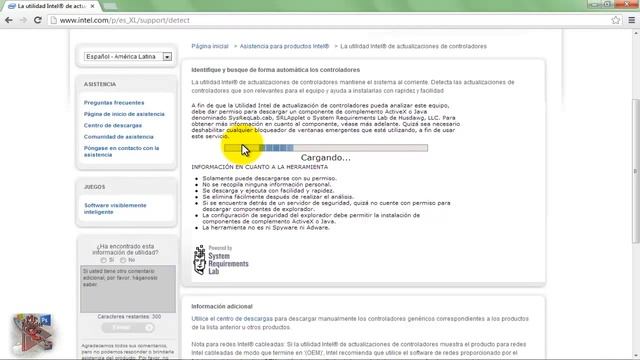
Task: Click the page icon in address bar
Action: pyautogui.click(x=53, y=20)
